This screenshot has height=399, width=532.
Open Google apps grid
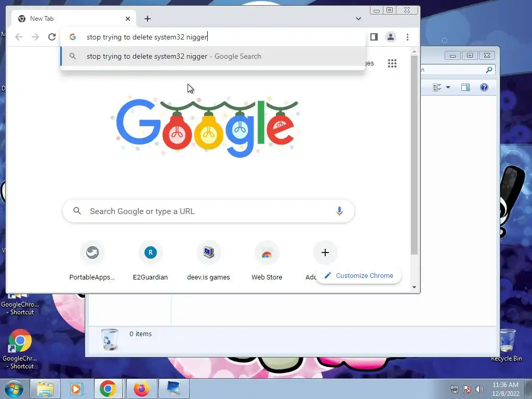pos(392,63)
